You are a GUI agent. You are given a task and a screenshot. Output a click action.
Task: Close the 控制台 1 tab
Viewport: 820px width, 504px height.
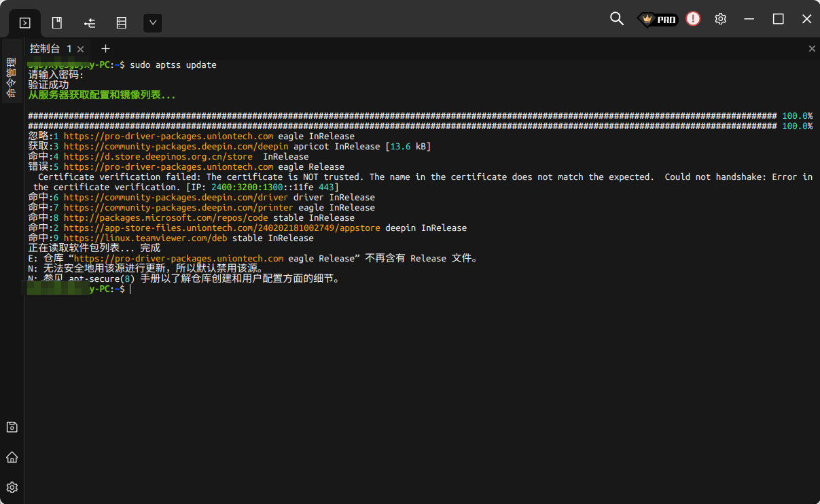[81, 49]
